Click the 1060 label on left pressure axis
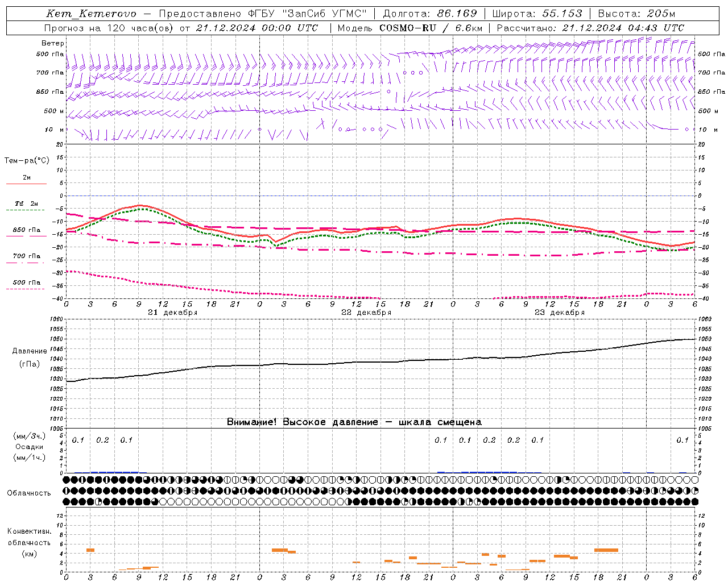The width and height of the screenshot is (728, 582). pos(56,319)
